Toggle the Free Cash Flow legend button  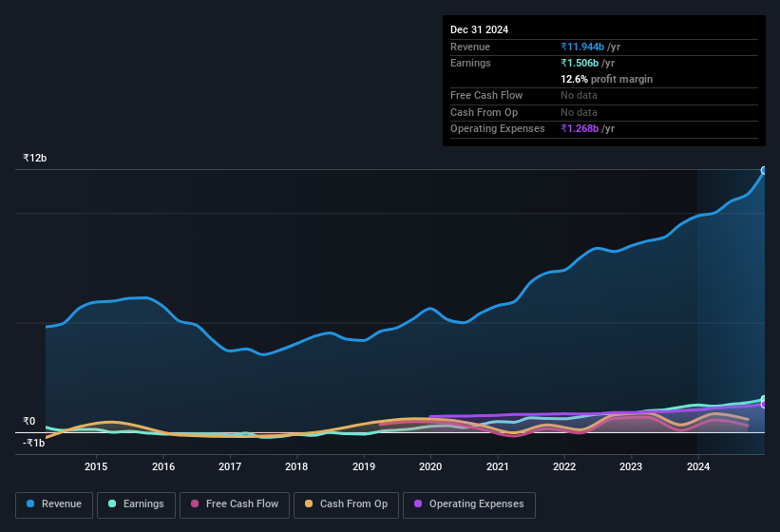235,504
